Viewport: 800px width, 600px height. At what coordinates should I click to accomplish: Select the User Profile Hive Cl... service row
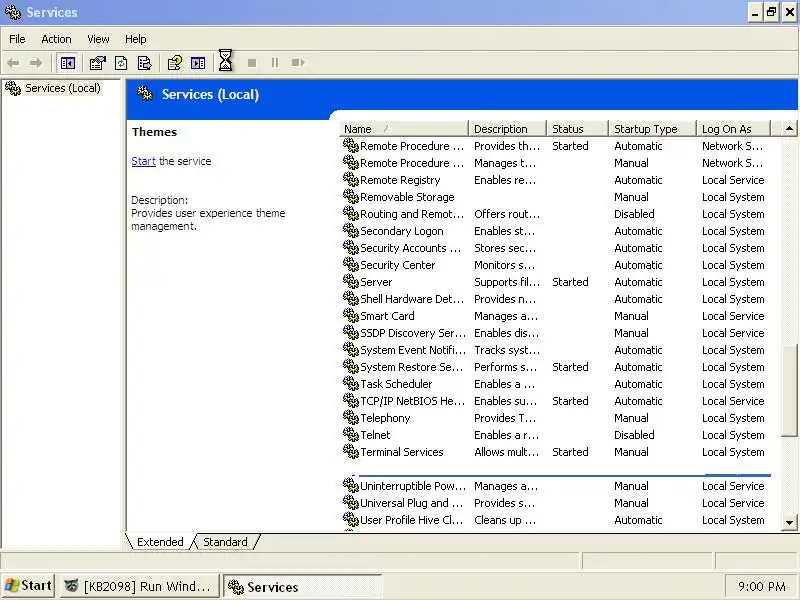pyautogui.click(x=556, y=520)
